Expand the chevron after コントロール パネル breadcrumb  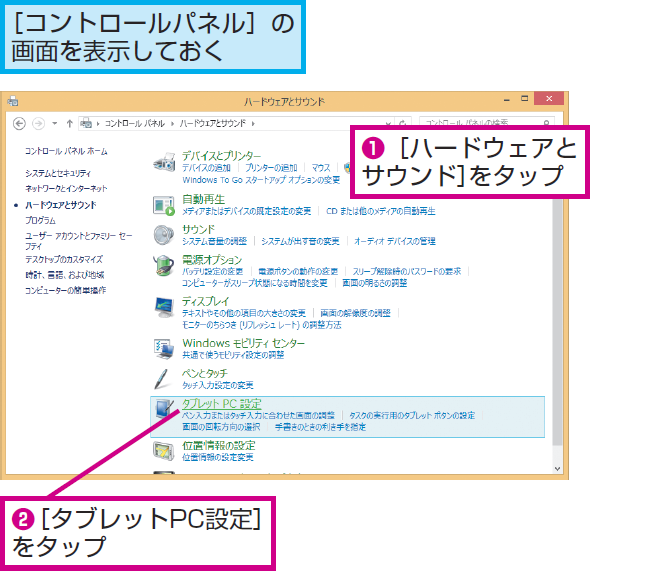(172, 123)
